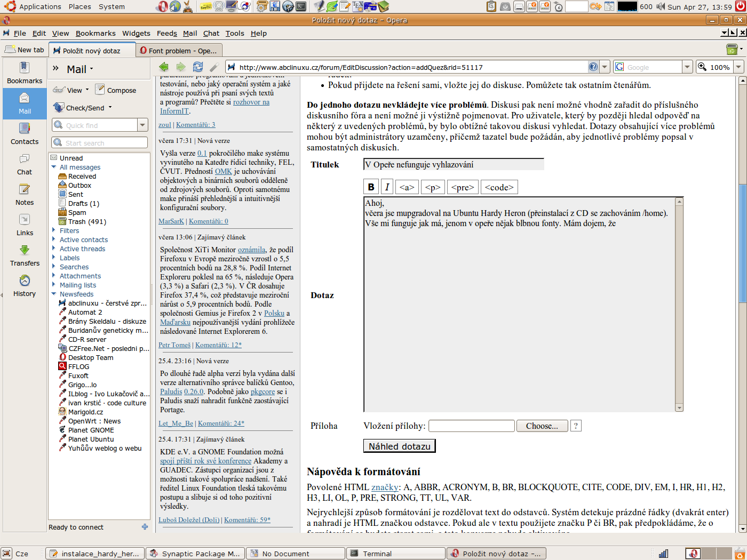Screen dimensions: 747x560
Task: Open Komentářů: 12* link
Action: point(218,345)
